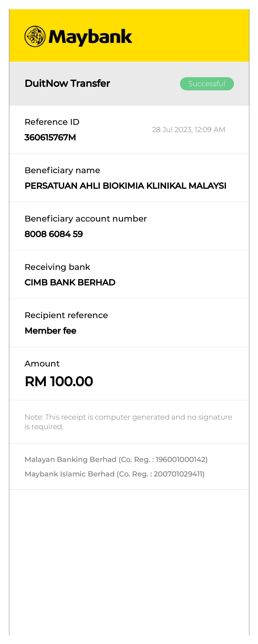Click the Maybank wordmark text
This screenshot has height=644, width=258.
(x=90, y=37)
